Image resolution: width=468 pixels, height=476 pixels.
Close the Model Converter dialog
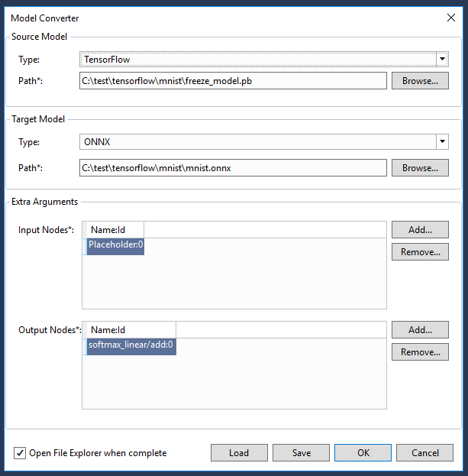click(x=451, y=18)
